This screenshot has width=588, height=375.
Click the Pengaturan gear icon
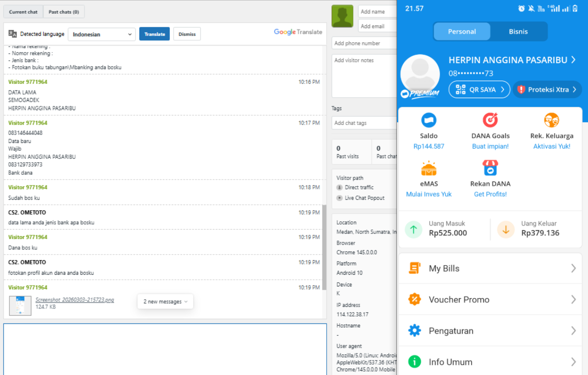414,330
